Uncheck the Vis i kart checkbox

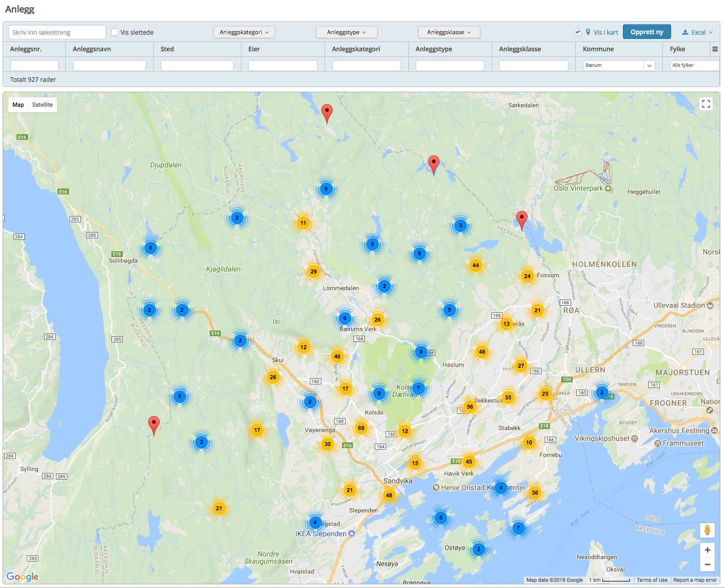point(578,32)
